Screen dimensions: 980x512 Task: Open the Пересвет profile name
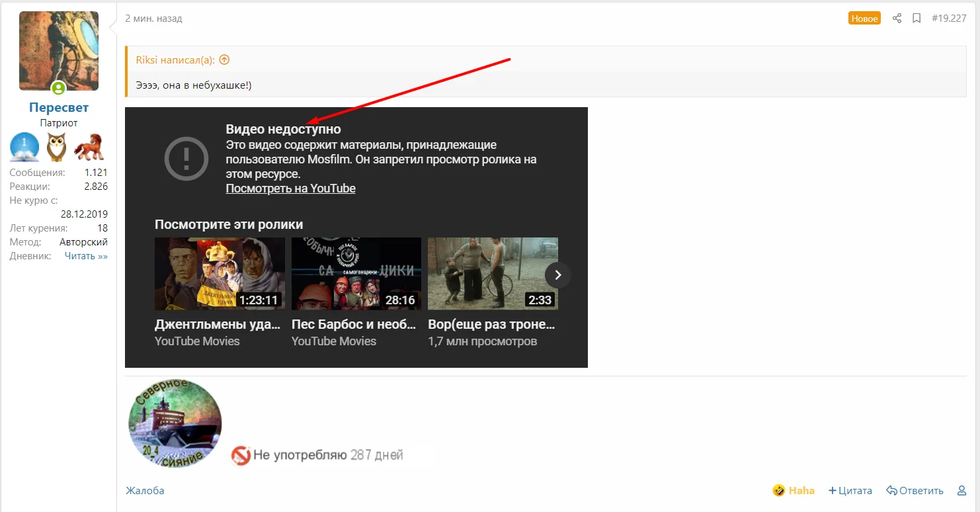59,107
